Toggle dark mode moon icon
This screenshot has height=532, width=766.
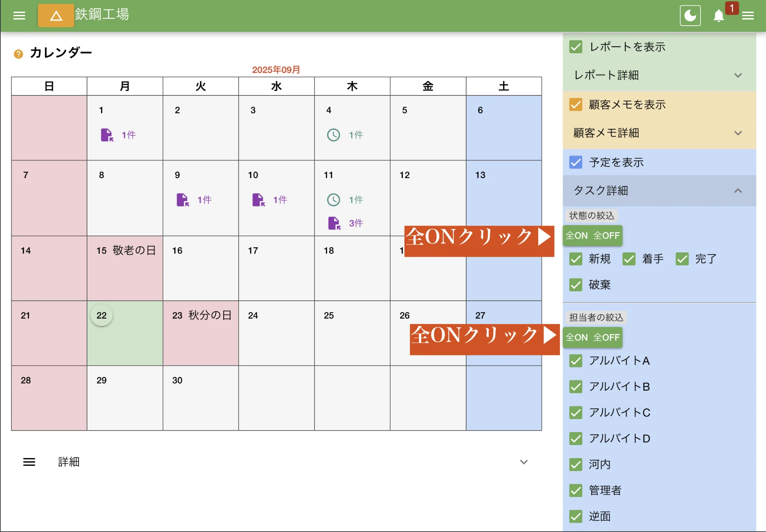point(690,16)
